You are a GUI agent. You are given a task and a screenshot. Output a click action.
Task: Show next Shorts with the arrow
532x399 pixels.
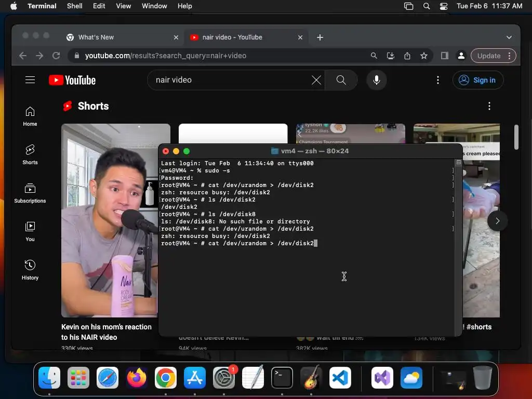pyautogui.click(x=497, y=221)
